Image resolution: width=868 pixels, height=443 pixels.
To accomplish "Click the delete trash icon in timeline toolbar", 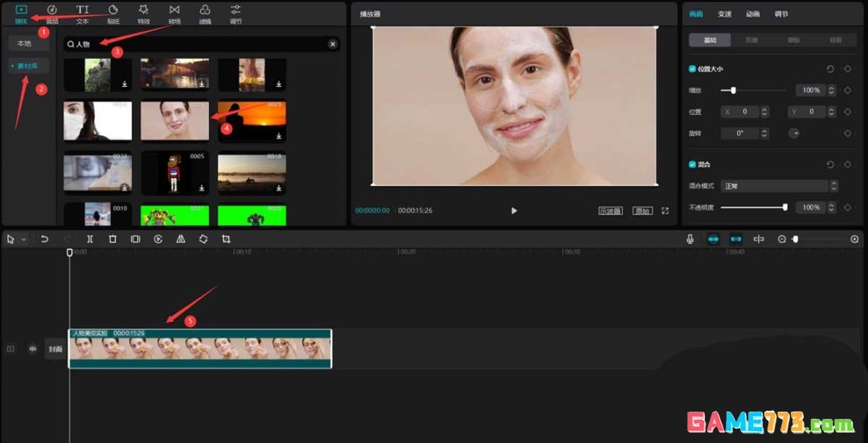I will pyautogui.click(x=113, y=240).
